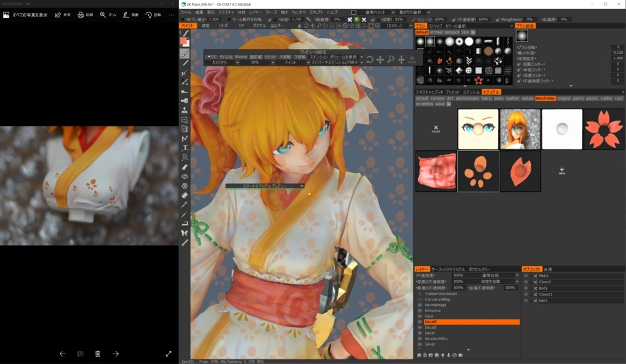Expand the CC dropdown in preview settings
Screen dimensions: 626x364
pos(212,57)
